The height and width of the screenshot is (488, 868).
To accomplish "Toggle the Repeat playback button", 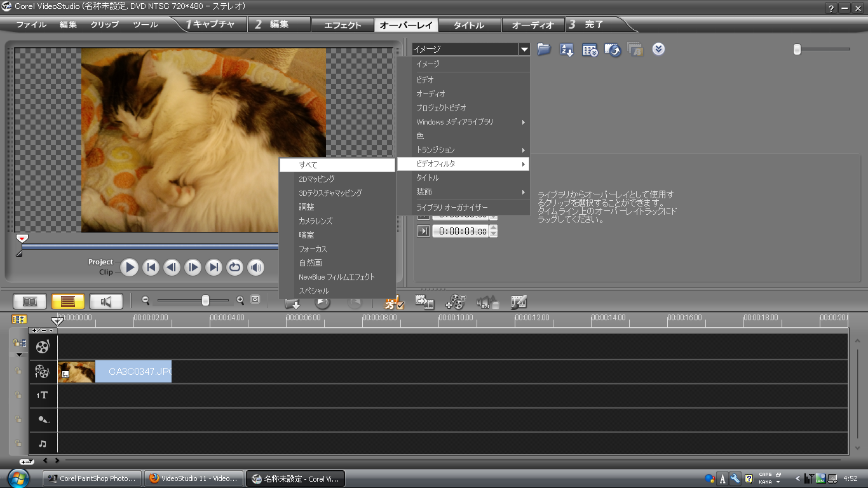I will (235, 268).
